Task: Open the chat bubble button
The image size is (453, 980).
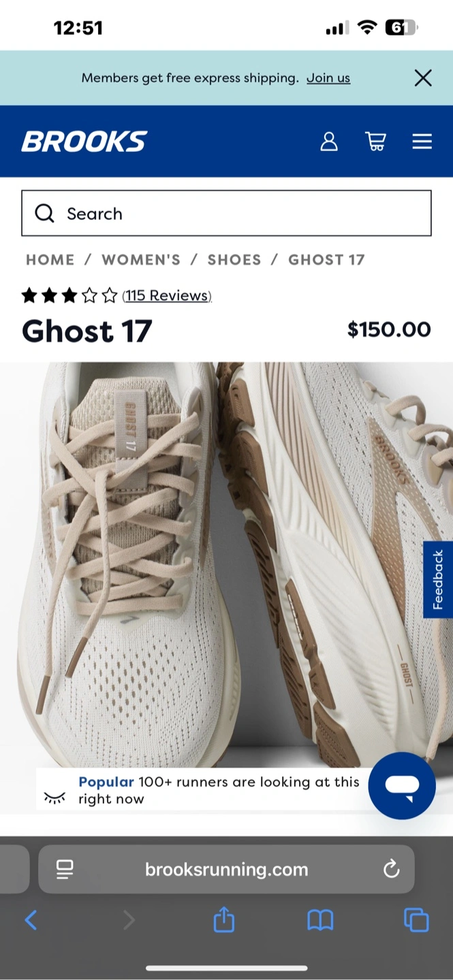Action: tap(402, 785)
